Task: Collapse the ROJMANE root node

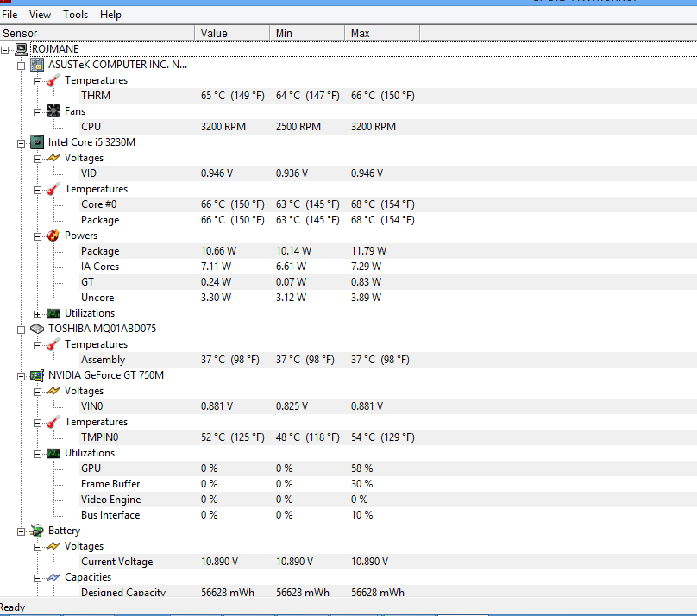Action: [x=4, y=50]
